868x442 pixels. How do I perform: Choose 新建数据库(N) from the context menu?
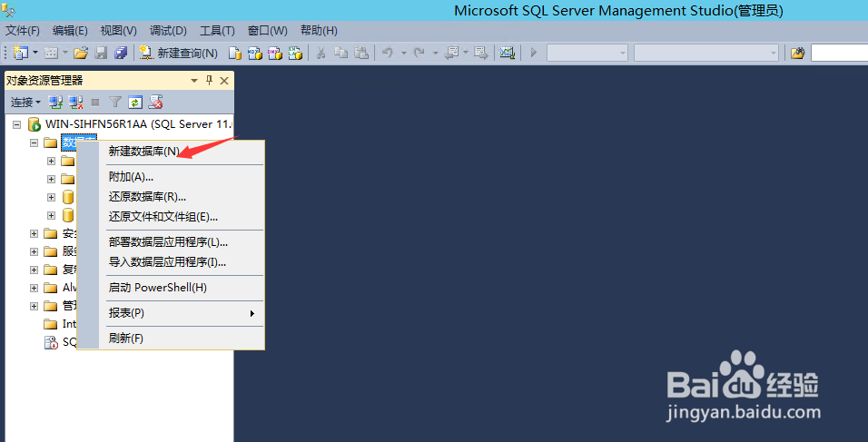[x=171, y=152]
